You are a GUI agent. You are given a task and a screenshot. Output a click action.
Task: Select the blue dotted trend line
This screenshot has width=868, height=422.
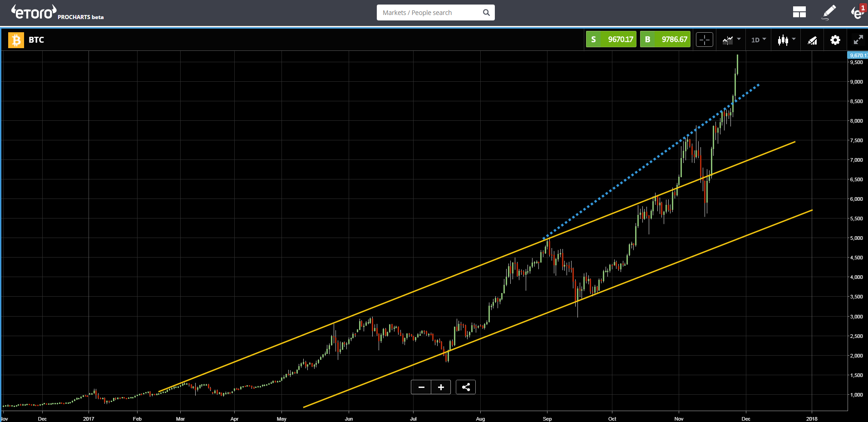[x=651, y=161]
